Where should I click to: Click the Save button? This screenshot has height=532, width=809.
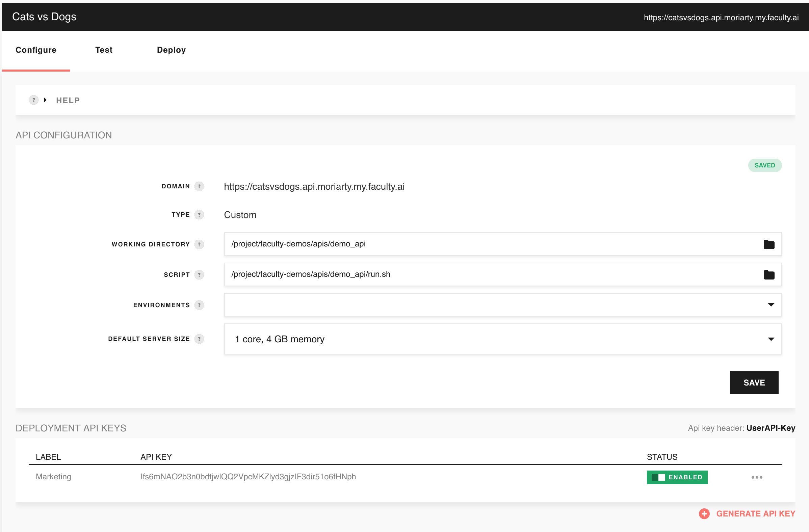[x=754, y=382]
